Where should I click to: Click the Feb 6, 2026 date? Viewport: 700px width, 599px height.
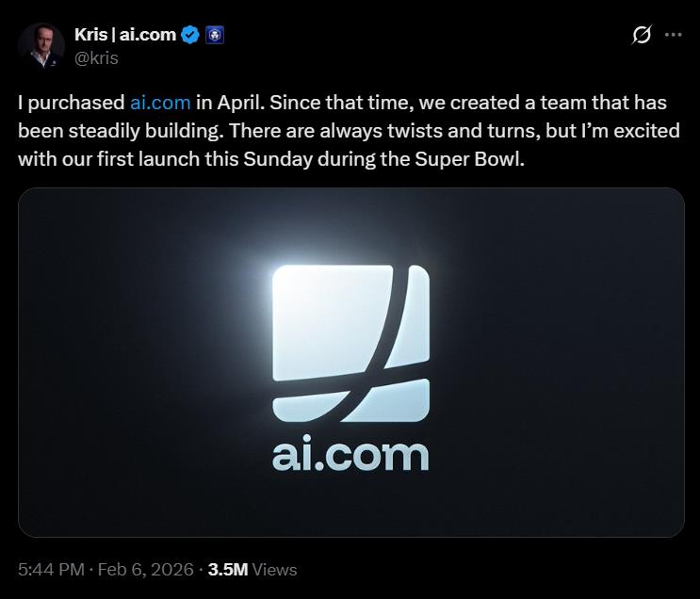[146, 570]
